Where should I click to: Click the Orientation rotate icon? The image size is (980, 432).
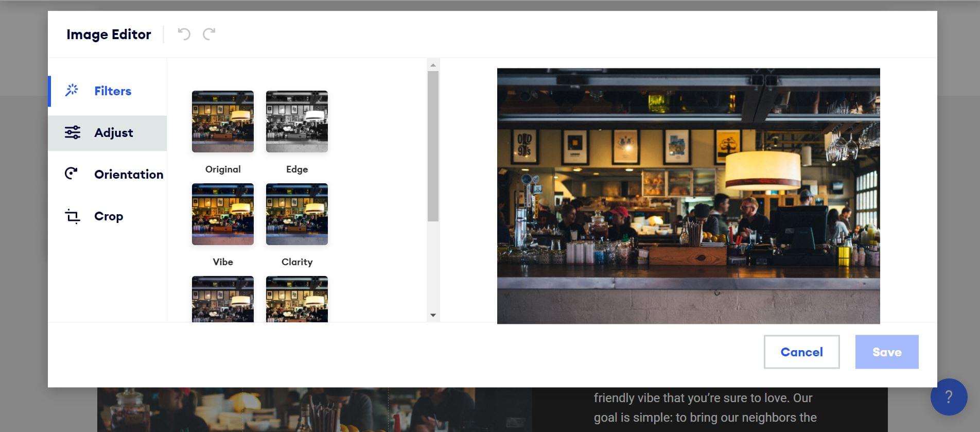[72, 174]
